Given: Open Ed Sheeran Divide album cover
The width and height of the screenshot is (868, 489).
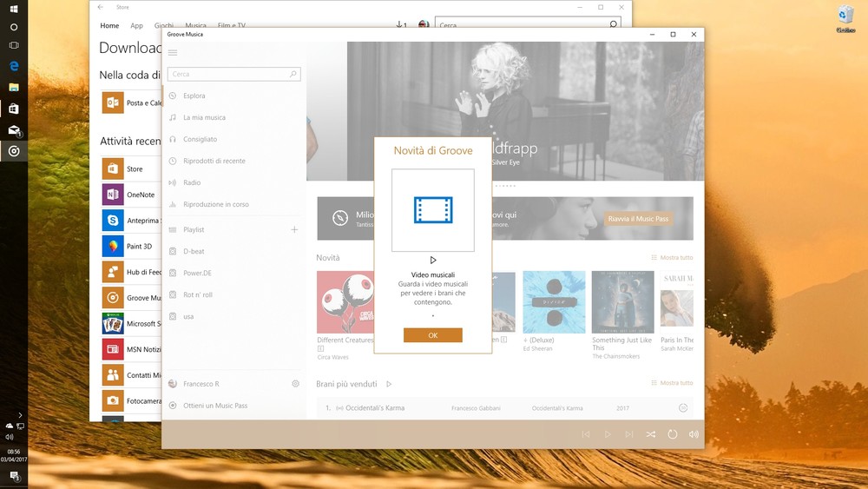Looking at the screenshot, I should click(x=554, y=301).
